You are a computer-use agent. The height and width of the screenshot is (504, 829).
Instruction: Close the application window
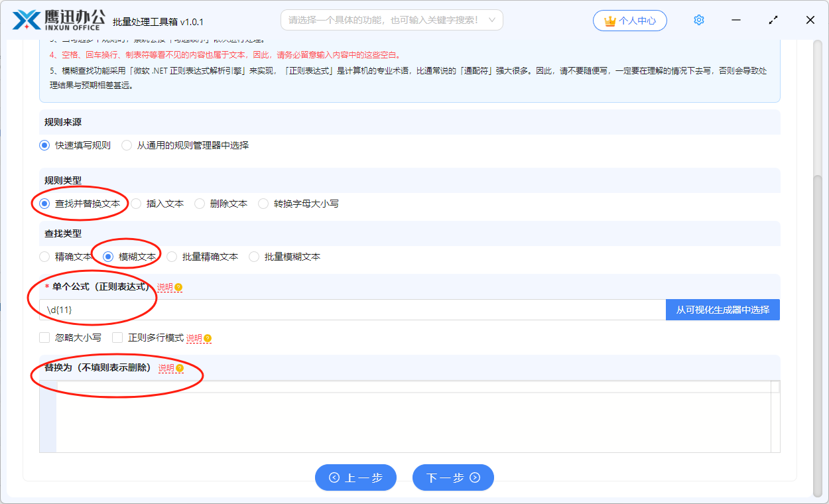(x=810, y=20)
